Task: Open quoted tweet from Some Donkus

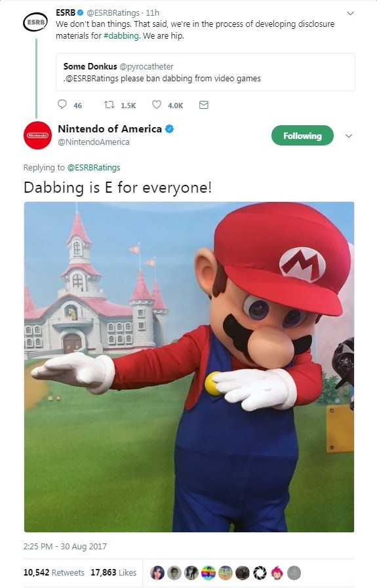Action: (205, 72)
